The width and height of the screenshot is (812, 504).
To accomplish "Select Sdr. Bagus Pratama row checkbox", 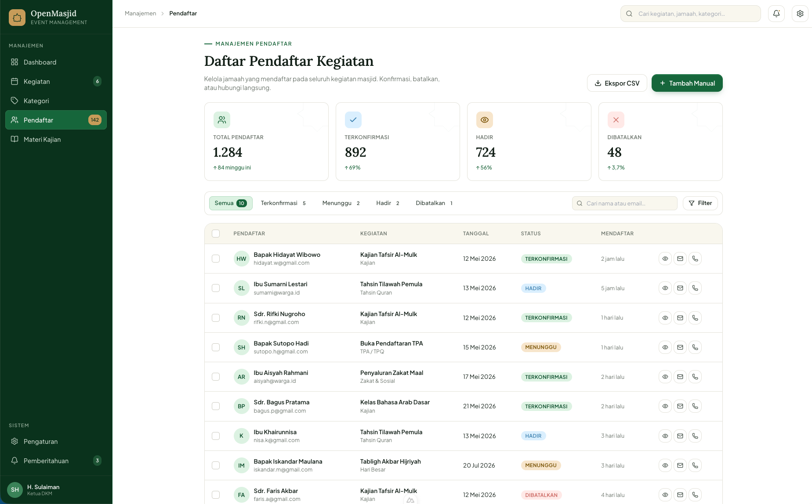I will 216,406.
